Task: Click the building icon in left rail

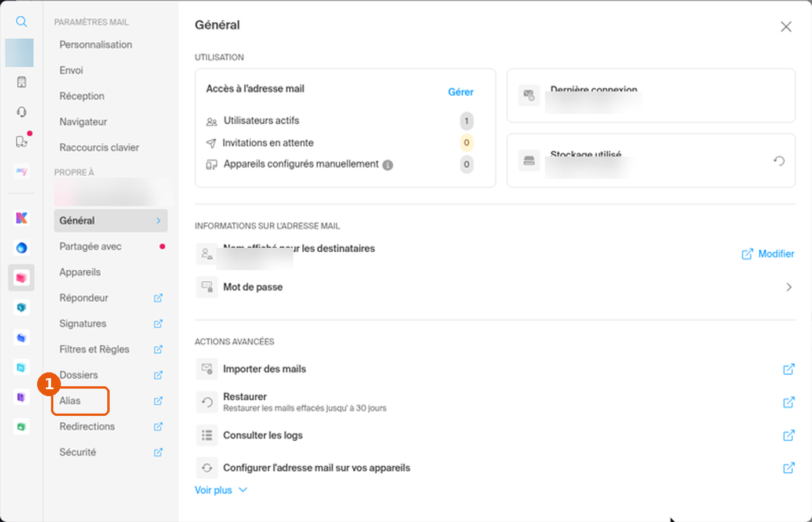Action: [21, 82]
